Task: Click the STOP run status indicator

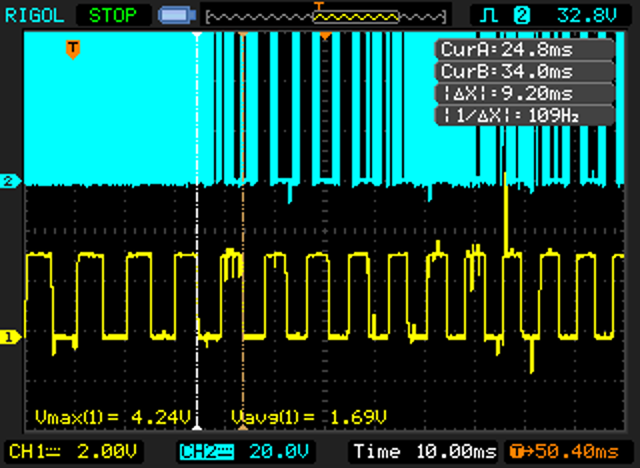Action: point(113,16)
